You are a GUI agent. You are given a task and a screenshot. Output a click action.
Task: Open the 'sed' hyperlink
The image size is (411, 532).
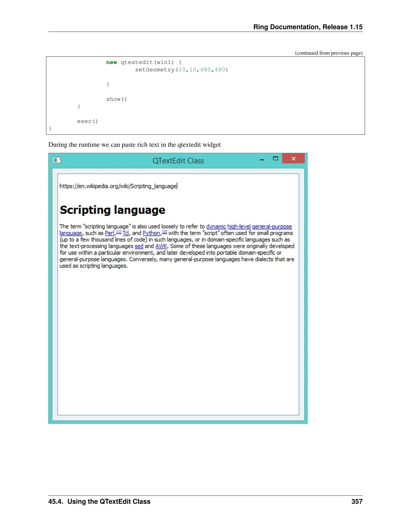139,246
